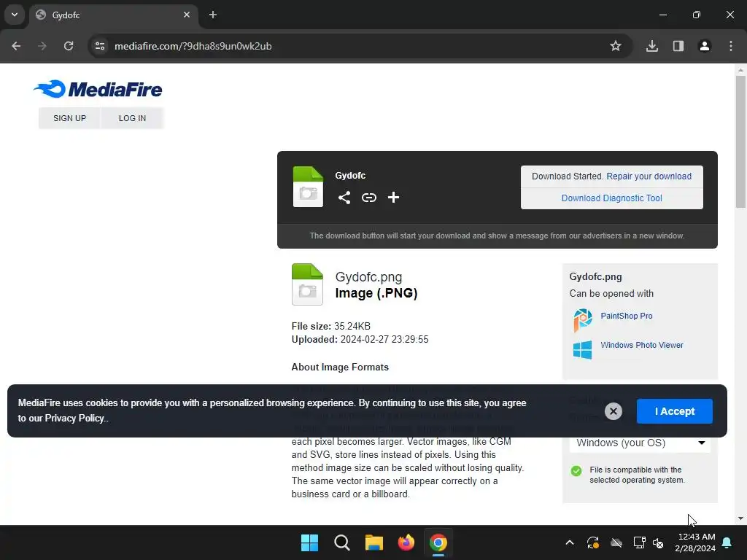
Task: Click the muted volume tray icon
Action: (x=658, y=542)
